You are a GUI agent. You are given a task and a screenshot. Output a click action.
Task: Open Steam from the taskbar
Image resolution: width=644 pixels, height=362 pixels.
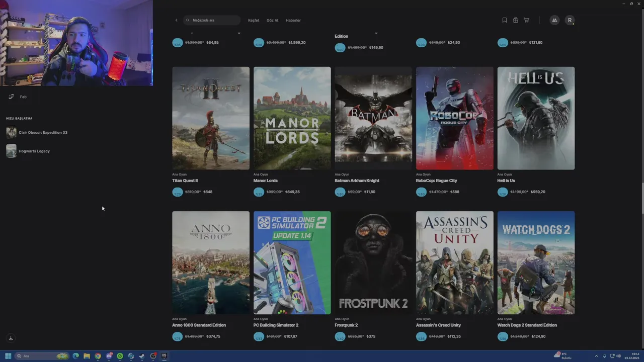point(142,356)
